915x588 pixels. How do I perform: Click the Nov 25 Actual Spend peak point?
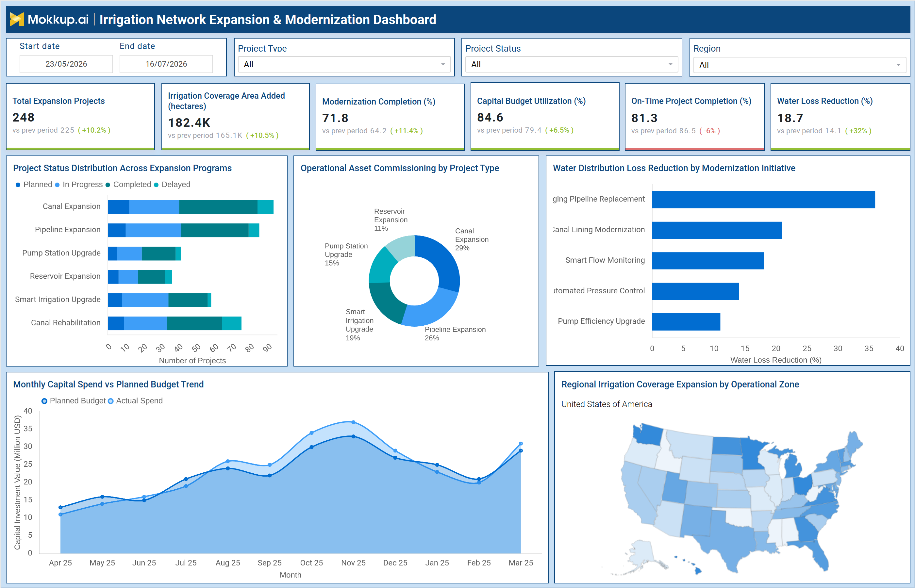pyautogui.click(x=353, y=422)
